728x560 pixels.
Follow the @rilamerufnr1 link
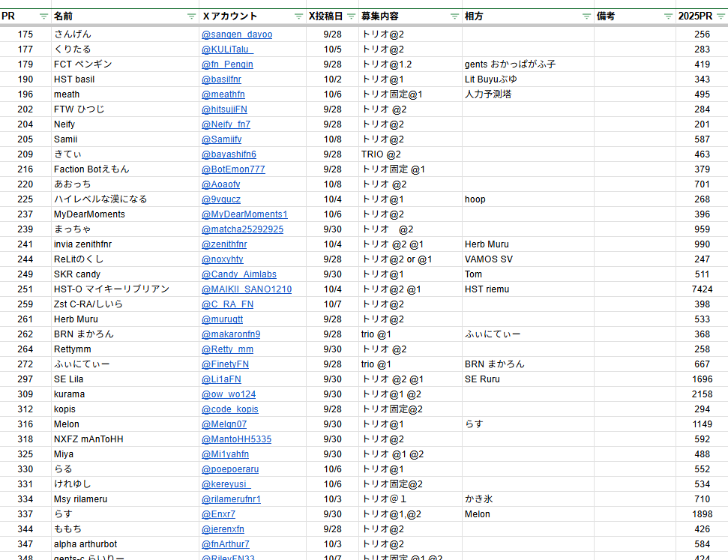[231, 499]
